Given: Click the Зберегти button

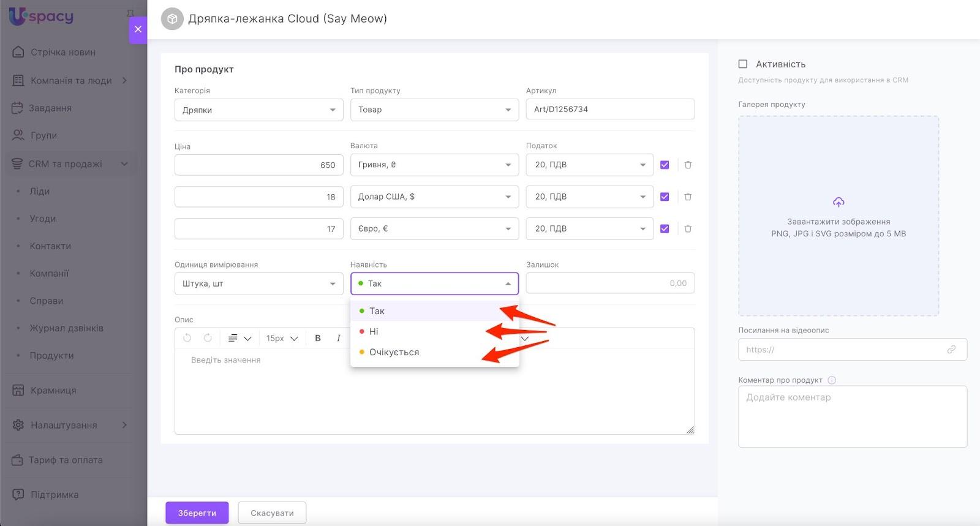Looking at the screenshot, I should (197, 513).
